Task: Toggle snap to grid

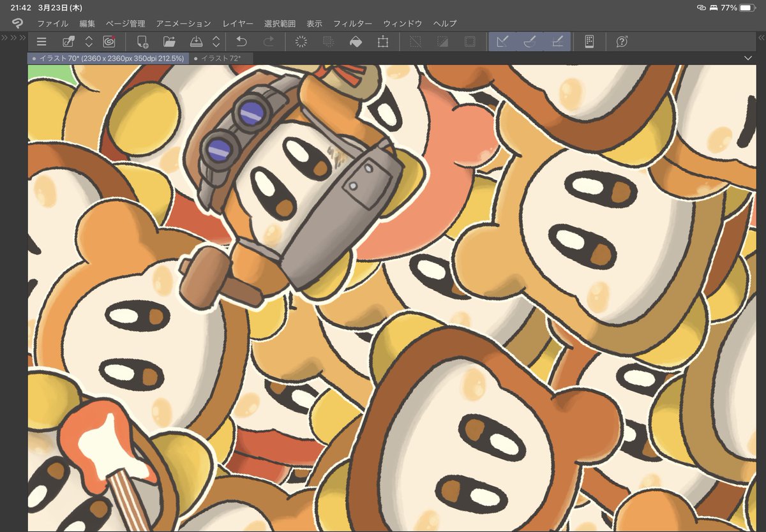Action: tap(557, 42)
